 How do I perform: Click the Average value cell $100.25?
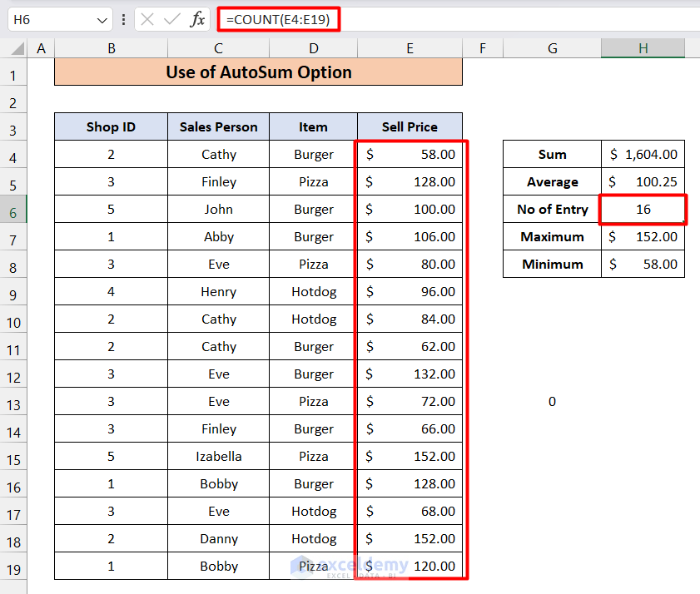(643, 181)
